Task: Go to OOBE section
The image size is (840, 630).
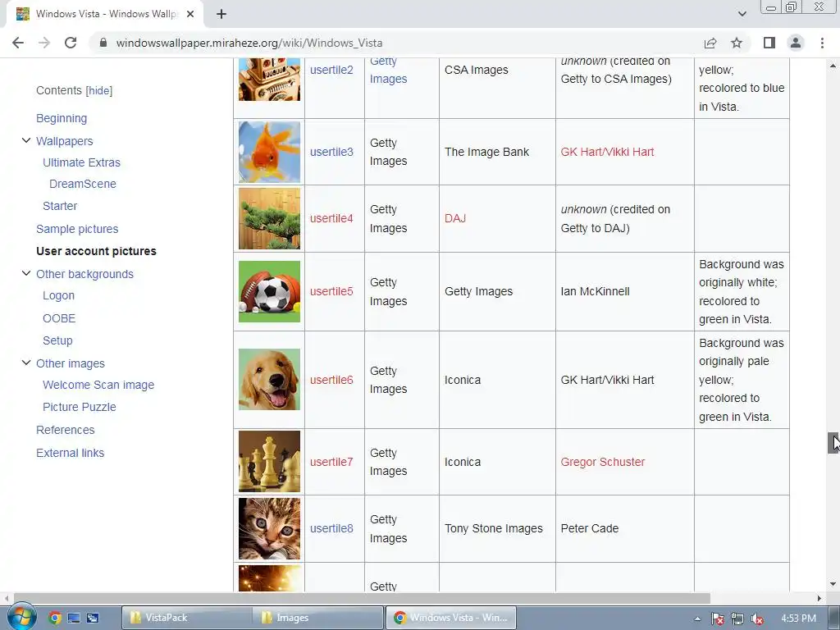Action: [59, 319]
